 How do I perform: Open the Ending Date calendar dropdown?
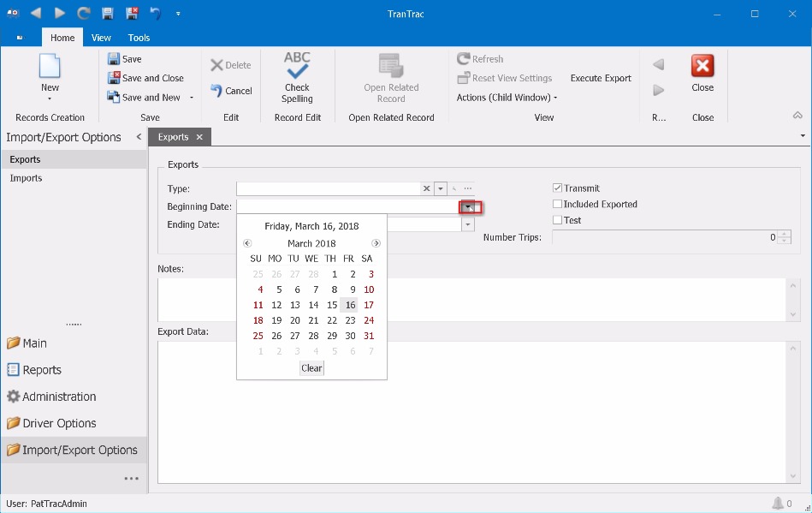point(467,224)
